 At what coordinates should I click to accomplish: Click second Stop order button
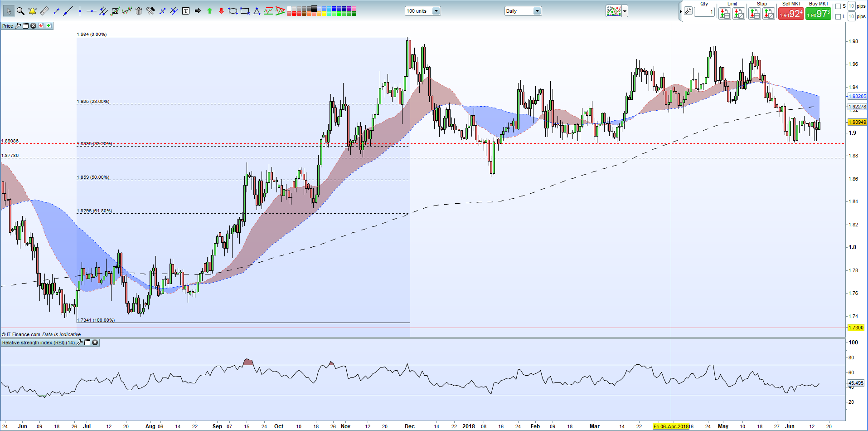(769, 14)
